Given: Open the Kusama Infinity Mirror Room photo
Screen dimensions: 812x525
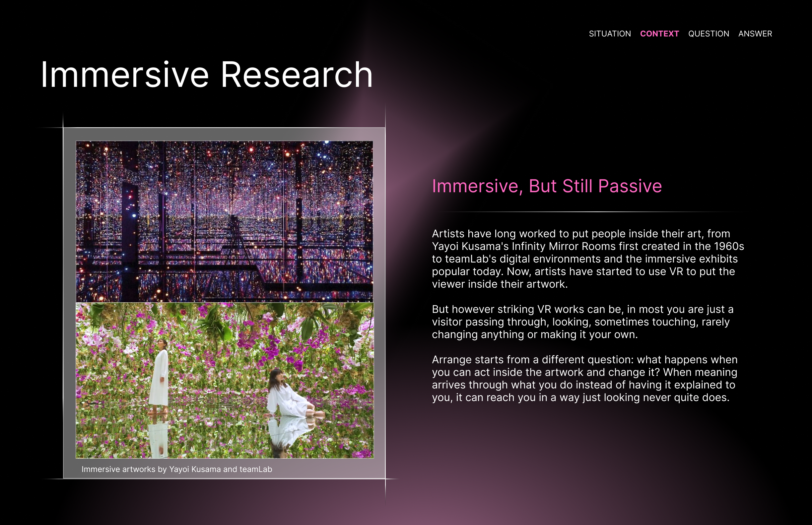Looking at the screenshot, I should pos(225,222).
